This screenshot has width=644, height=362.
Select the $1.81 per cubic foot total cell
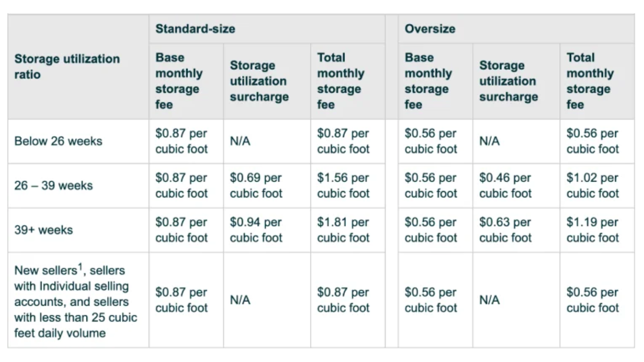click(x=343, y=230)
